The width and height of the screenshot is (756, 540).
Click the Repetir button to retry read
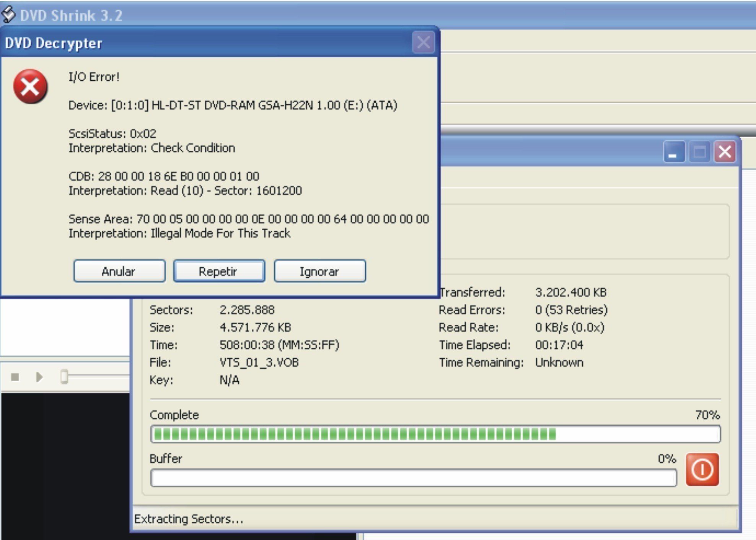point(219,271)
